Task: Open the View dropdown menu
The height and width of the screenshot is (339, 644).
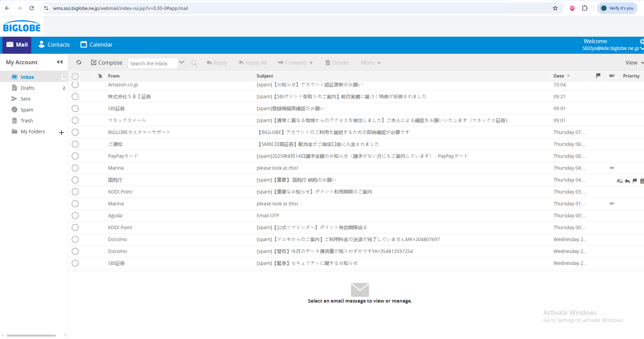Action: tap(634, 63)
